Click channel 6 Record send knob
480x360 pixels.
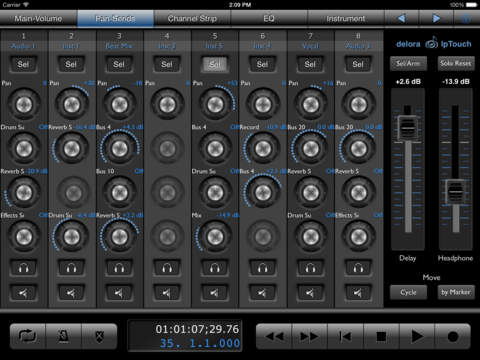point(263,149)
